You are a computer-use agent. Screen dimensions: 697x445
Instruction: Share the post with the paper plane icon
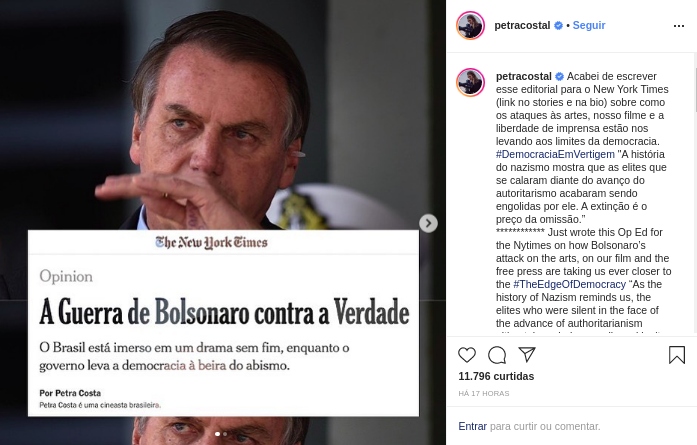click(527, 354)
